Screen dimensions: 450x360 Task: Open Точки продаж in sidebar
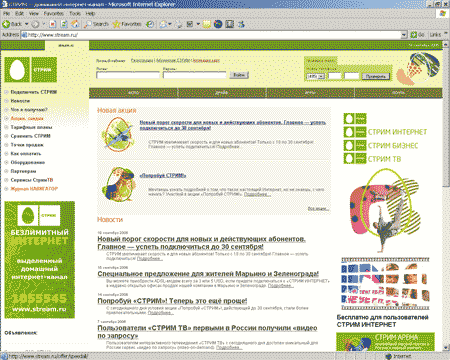[x=27, y=145]
